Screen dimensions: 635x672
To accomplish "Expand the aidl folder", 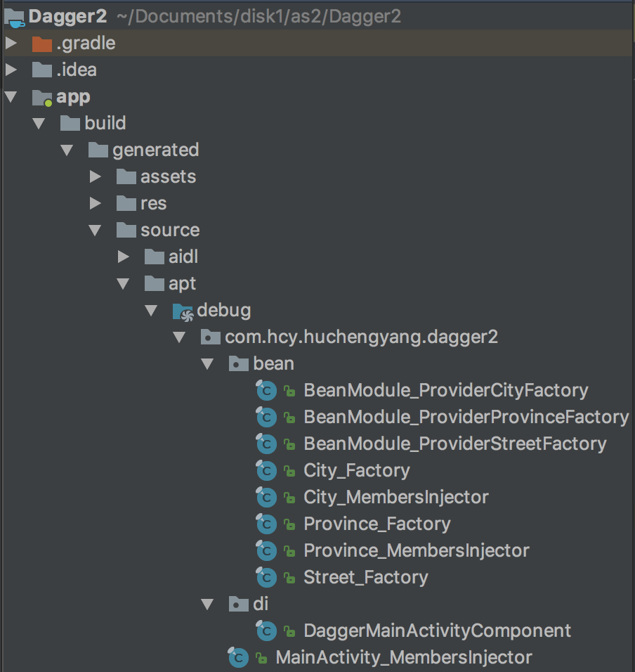I will pyautogui.click(x=124, y=257).
